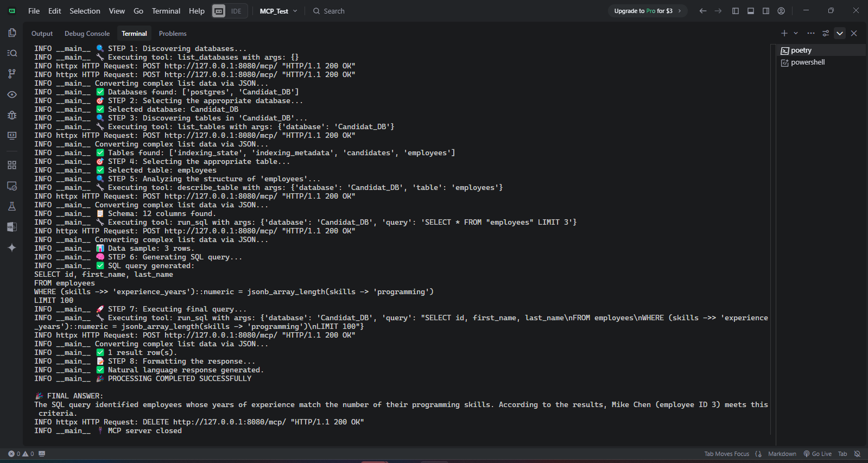Open the SQL tools sidebar icon
The image size is (868, 463).
click(x=12, y=227)
